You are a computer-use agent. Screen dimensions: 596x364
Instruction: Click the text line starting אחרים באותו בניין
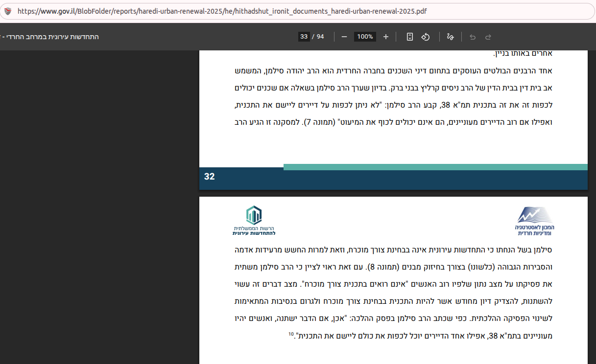tap(524, 53)
